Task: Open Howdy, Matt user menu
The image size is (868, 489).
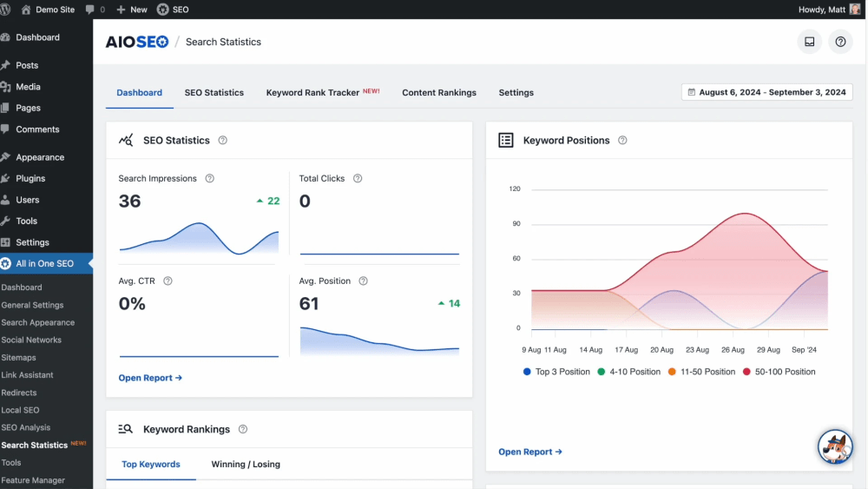Action: (829, 10)
